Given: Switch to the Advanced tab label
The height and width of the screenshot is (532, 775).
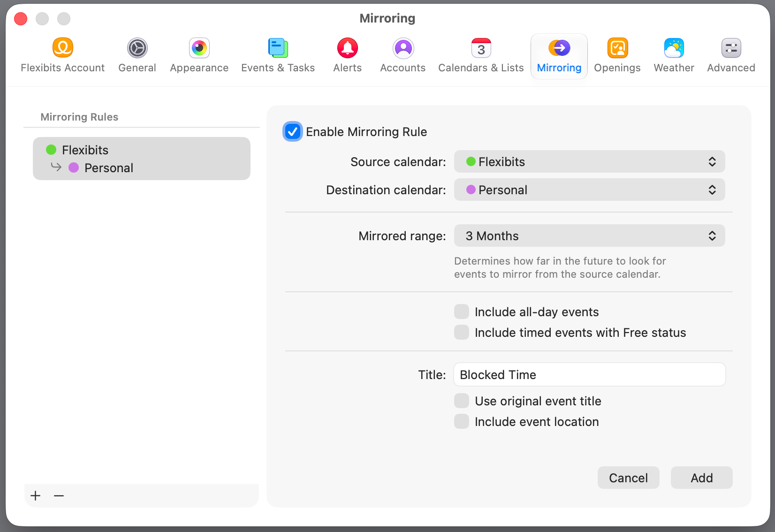Looking at the screenshot, I should [x=731, y=68].
